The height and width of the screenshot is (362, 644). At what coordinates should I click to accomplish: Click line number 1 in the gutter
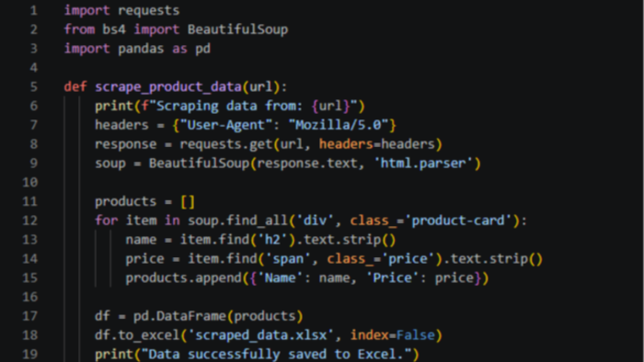(x=34, y=10)
